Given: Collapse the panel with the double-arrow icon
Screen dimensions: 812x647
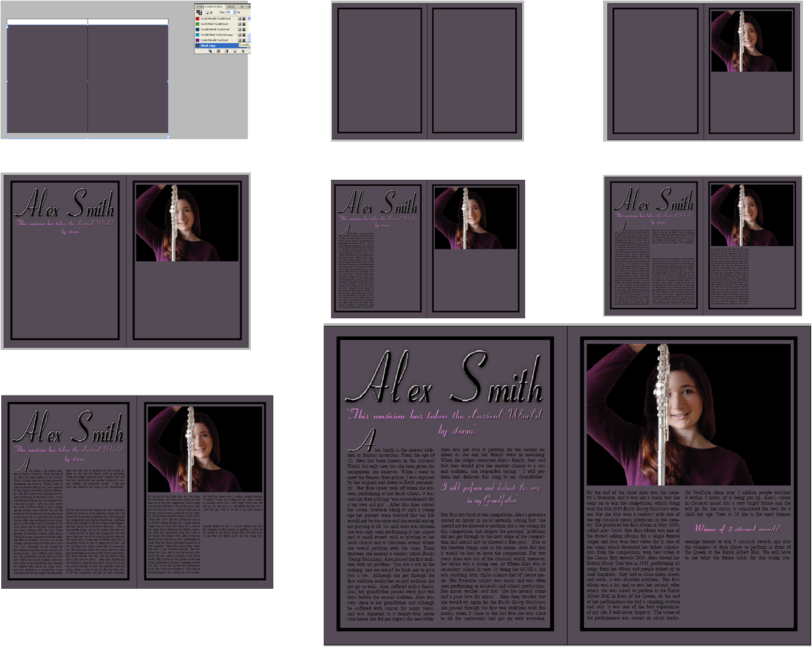Looking at the screenshot, I should 242,6.
